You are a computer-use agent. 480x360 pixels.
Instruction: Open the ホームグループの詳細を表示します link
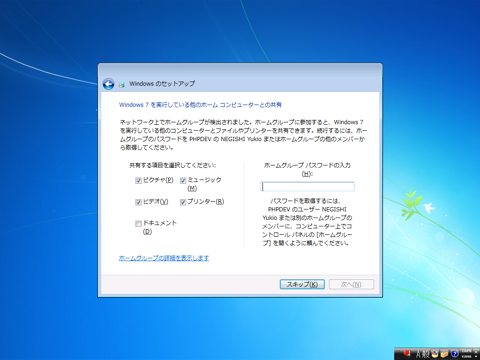coord(164,258)
